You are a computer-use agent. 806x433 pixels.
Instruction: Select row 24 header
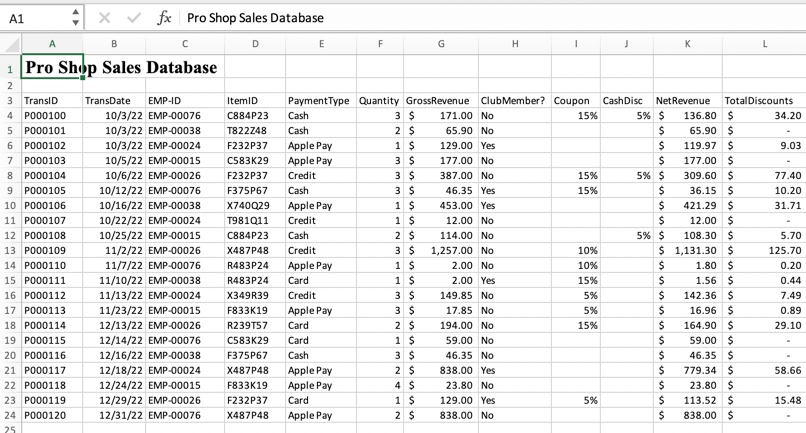pos(10,415)
